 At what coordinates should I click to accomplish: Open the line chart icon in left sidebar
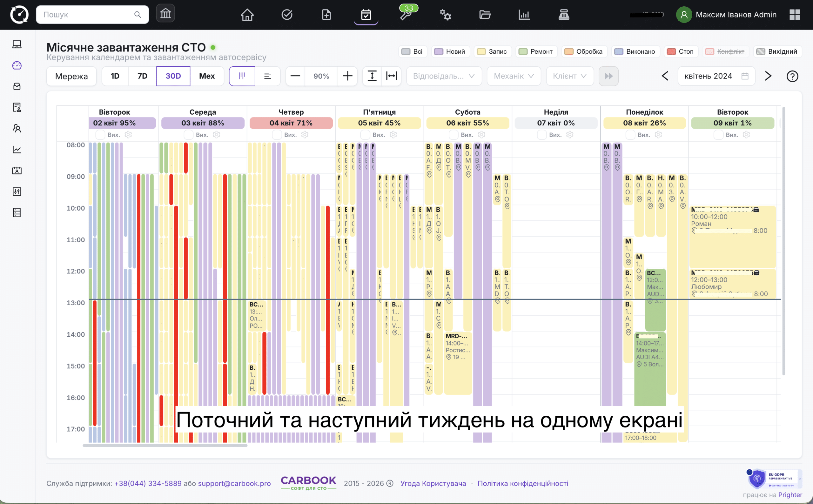(17, 149)
